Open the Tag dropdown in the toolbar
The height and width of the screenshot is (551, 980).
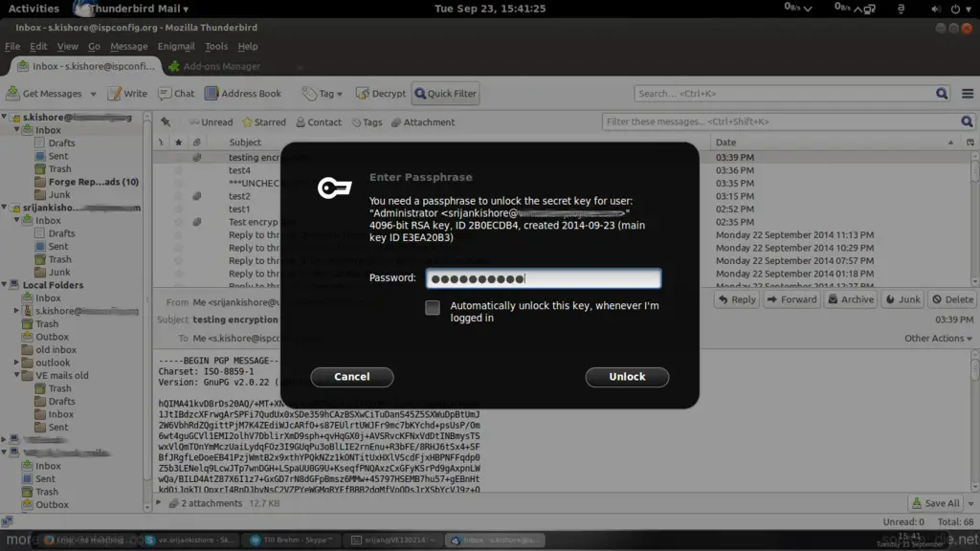[x=323, y=93]
